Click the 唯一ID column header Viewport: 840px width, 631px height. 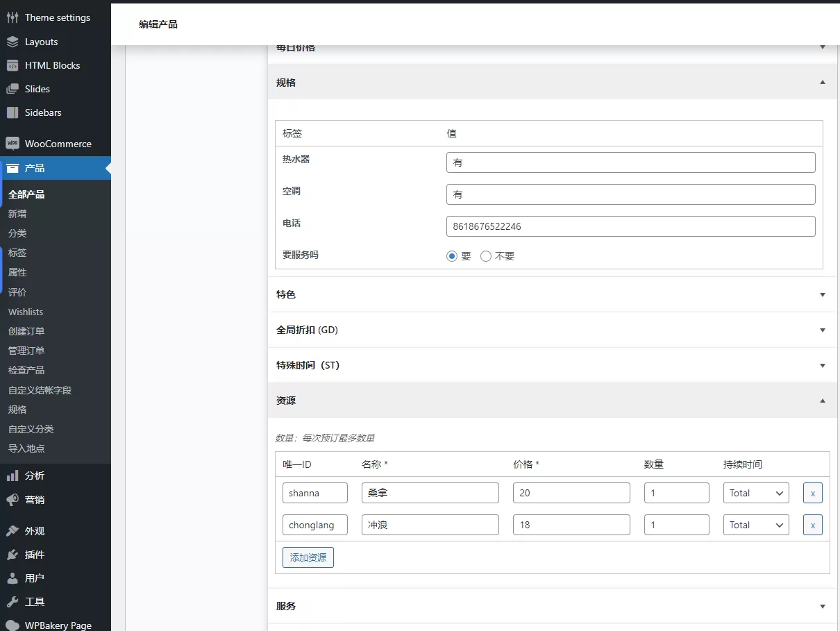(297, 464)
